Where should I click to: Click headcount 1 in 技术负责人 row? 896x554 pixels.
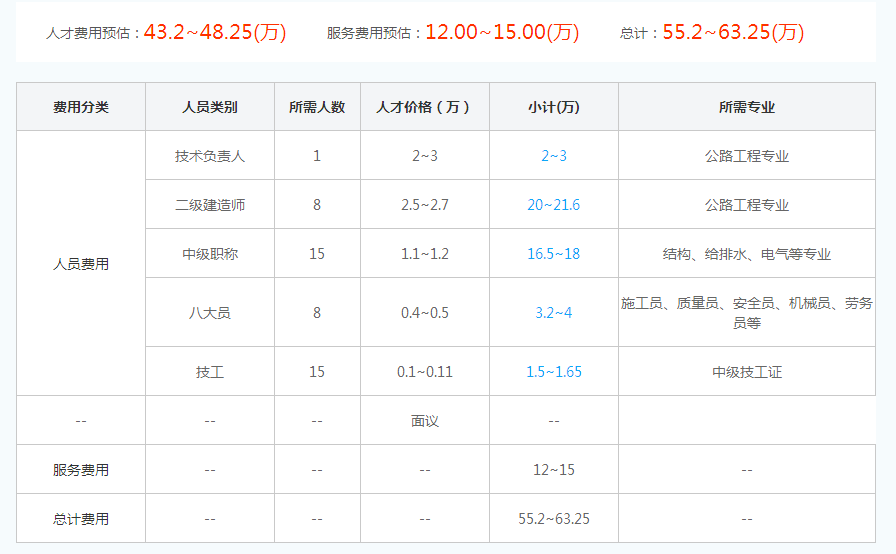[317, 156]
